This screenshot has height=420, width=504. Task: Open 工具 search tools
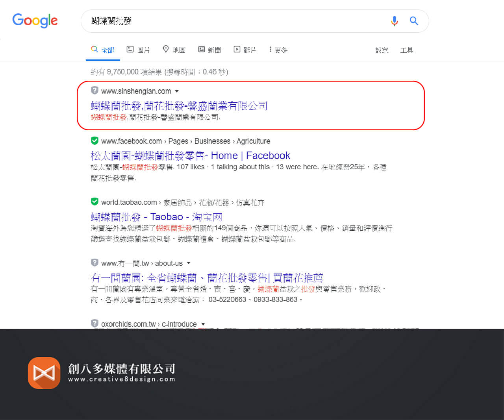tap(406, 50)
